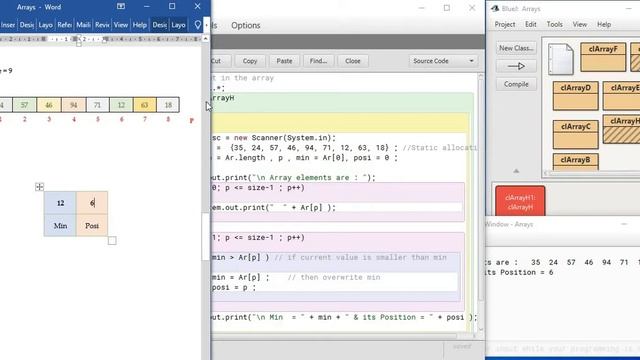Switch to Word's View tab
The height and width of the screenshot is (360, 640).
point(120,25)
